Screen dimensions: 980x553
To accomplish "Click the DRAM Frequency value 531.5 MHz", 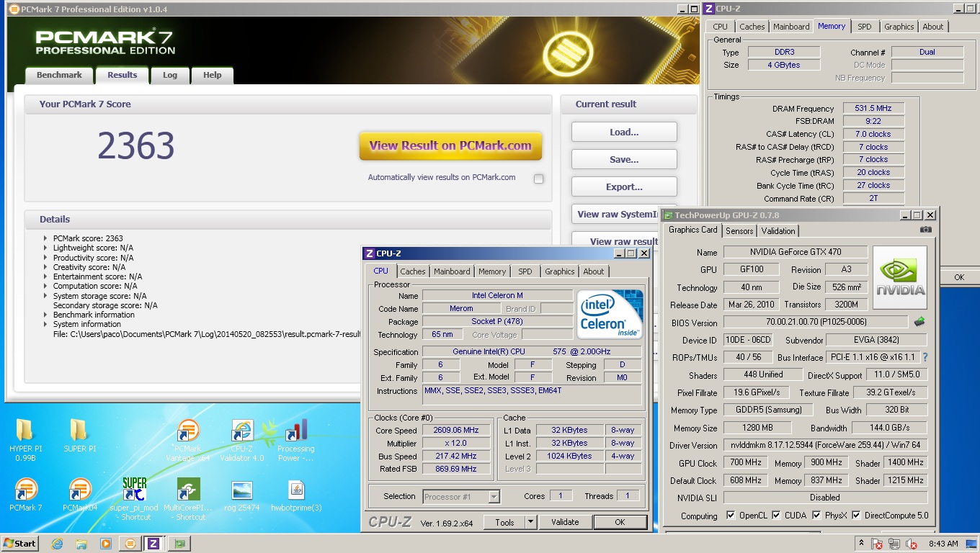I will [x=873, y=108].
